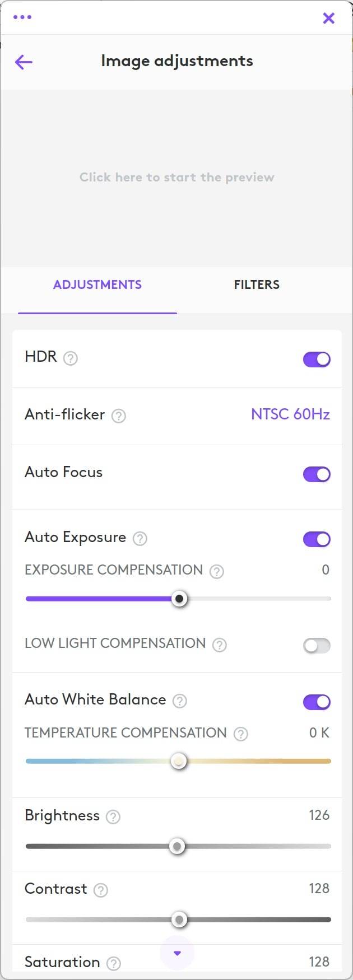Select the Adjustments tab
Screen dimensions: 353x980
coord(97,284)
